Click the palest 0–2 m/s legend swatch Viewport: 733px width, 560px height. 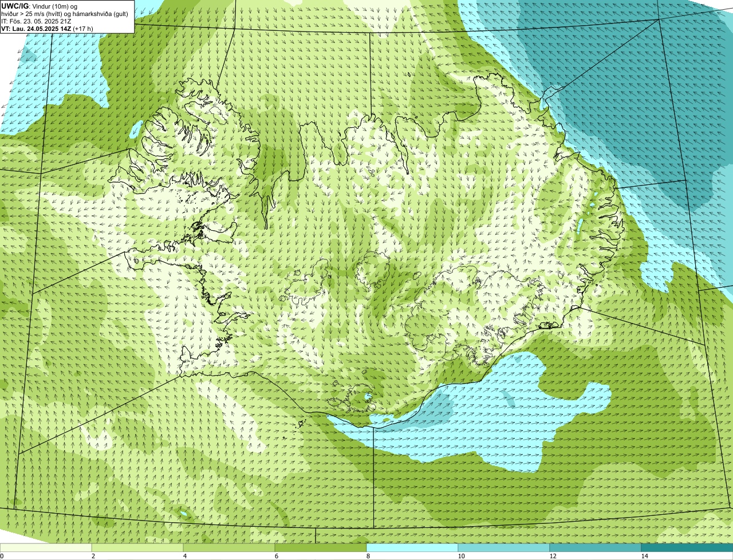[x=46, y=547]
